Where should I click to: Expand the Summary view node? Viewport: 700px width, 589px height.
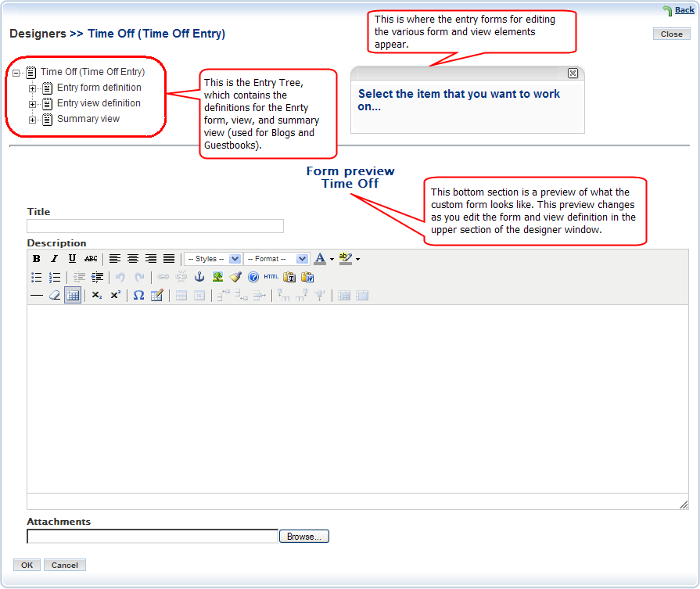tap(32, 120)
